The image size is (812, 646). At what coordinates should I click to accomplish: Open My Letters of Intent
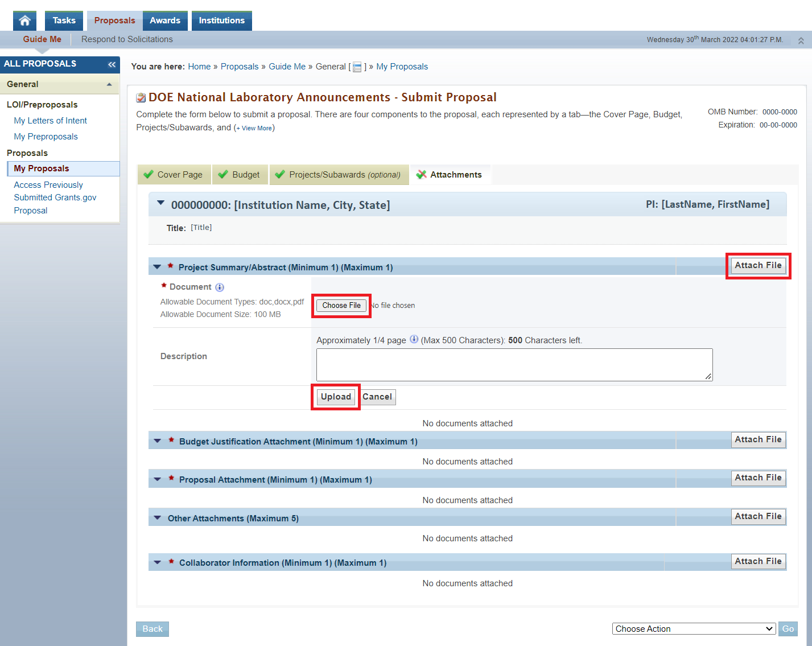click(50, 121)
